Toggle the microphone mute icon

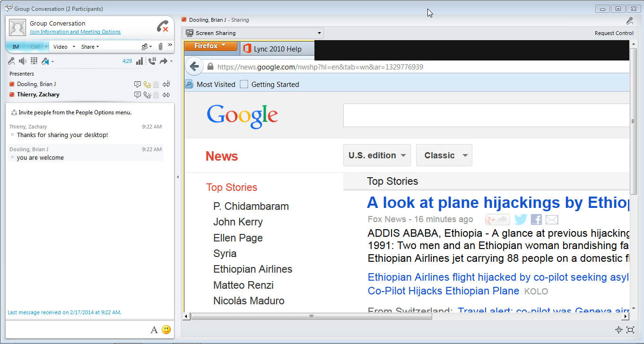pyautogui.click(x=12, y=61)
